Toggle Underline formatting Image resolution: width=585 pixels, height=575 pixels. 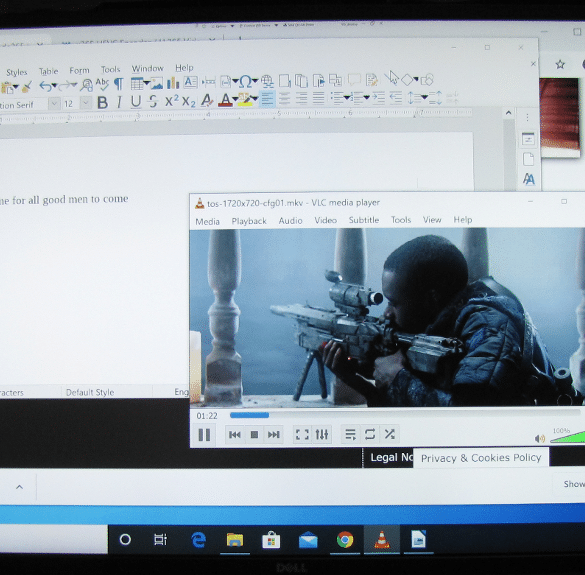tap(136, 101)
